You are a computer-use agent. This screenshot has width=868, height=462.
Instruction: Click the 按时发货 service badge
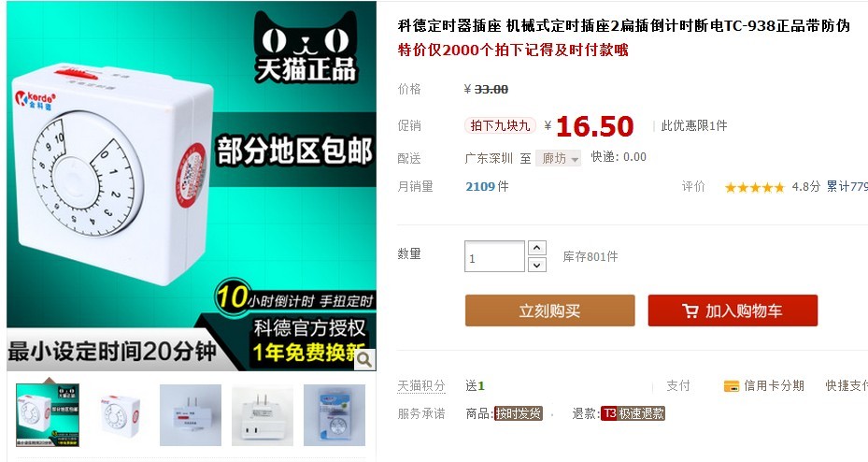[519, 413]
